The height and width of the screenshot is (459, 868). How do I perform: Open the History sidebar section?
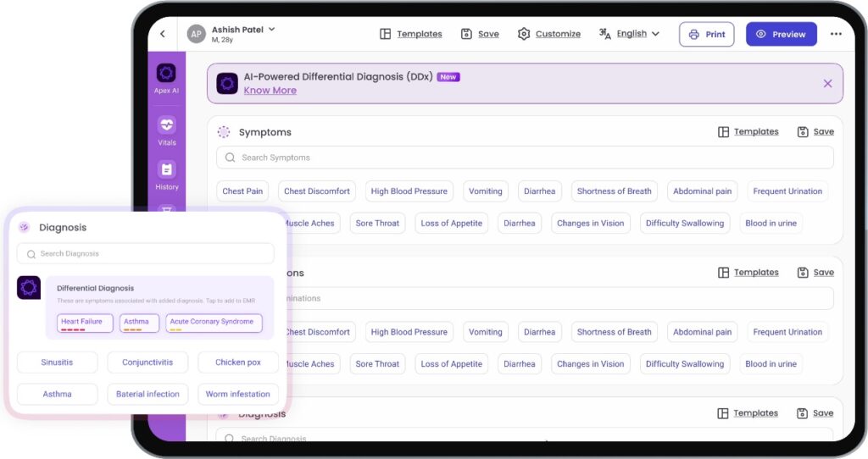pyautogui.click(x=166, y=172)
